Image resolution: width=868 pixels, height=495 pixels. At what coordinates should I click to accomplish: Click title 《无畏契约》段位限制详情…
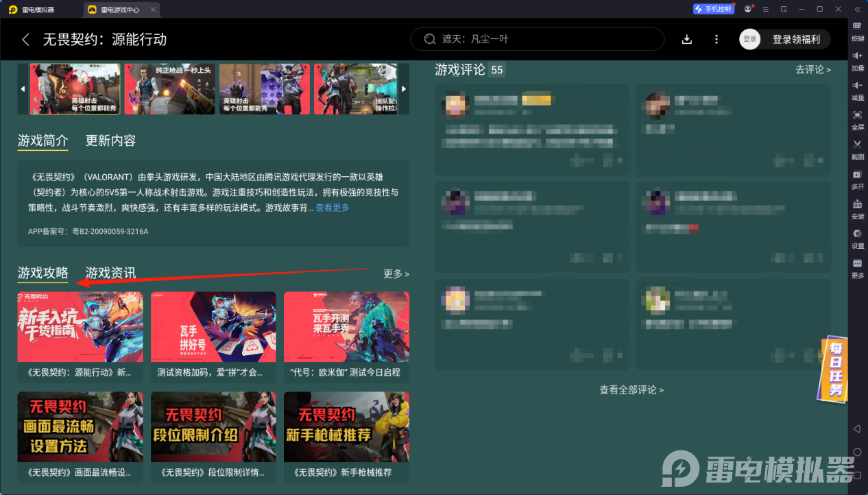210,472
